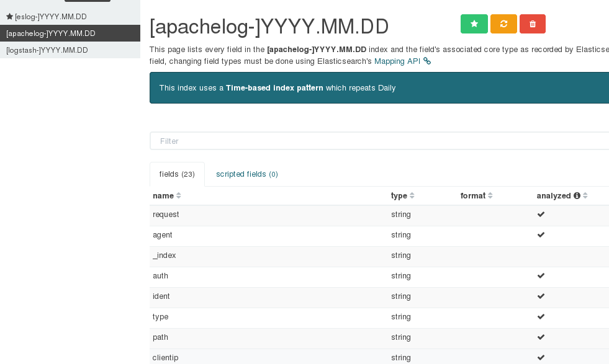
Task: Click analyzed checkmark in auth row
Action: (541, 275)
